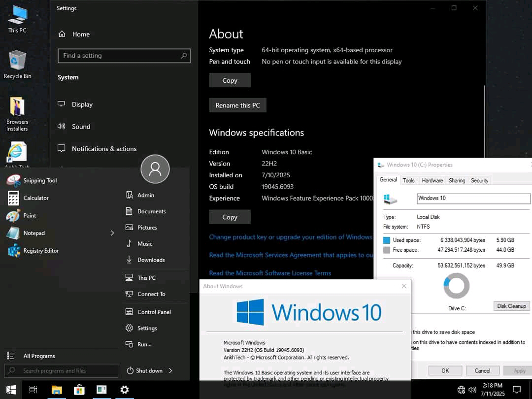Switch to Security tab in Properties

tap(479, 180)
